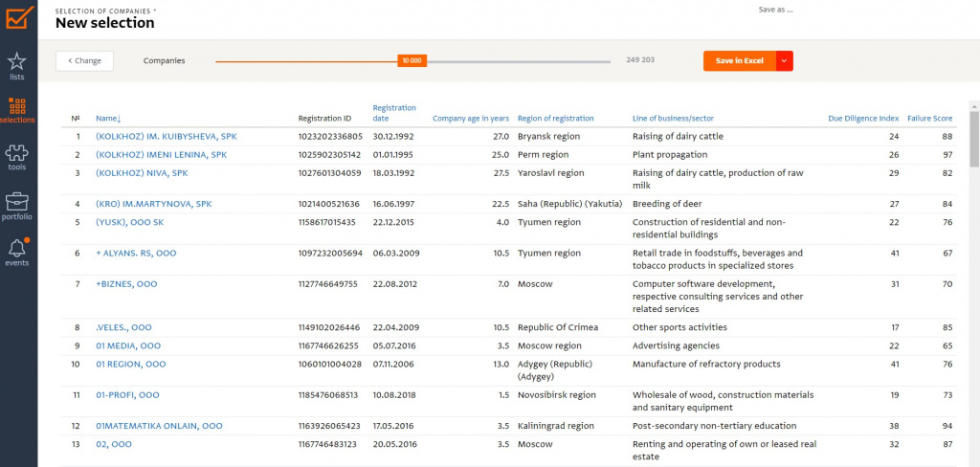Open the 01 MEDIA, OOO company link
Screen dimensions: 980x467
pos(128,345)
